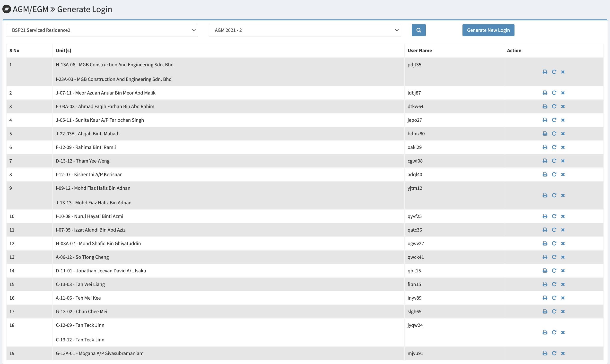Screen dimensions: 610x364
Task: Delete login for user inyv89
Action: (x=563, y=298)
